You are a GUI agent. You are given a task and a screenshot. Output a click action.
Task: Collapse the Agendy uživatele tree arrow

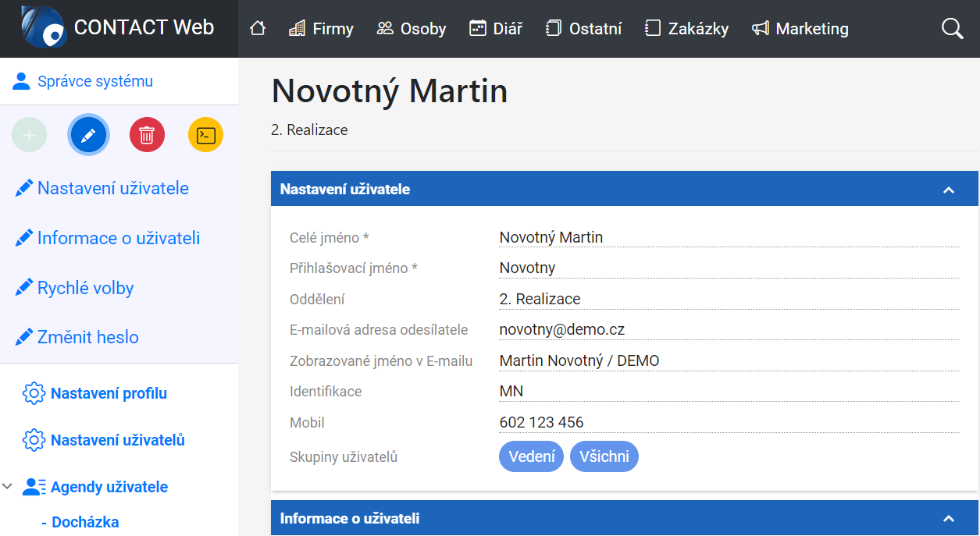tap(8, 487)
